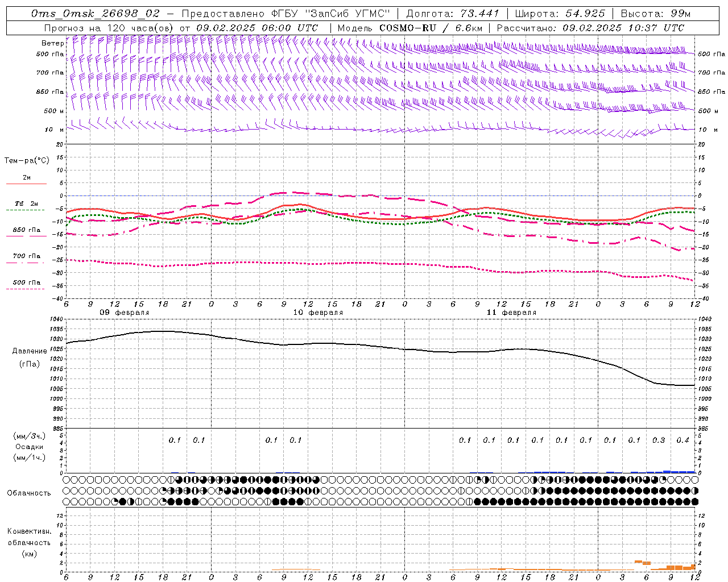728x582 pixels.
Task: Click the Долгота: 73.441 value
Action: tap(453, 14)
